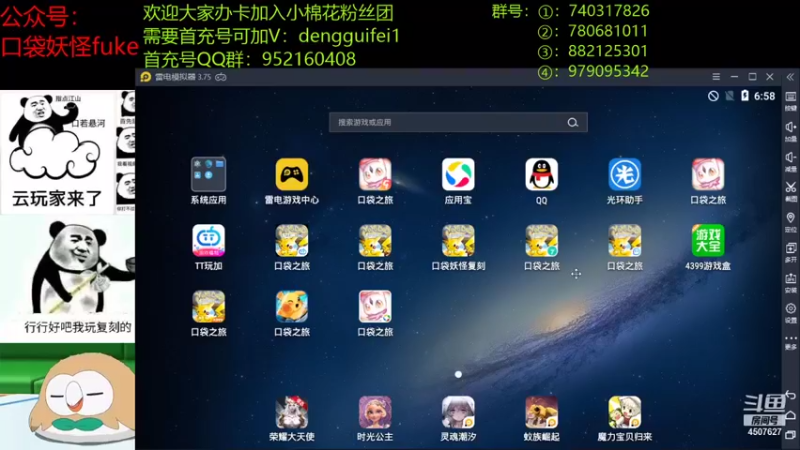The width and height of the screenshot is (800, 450).
Task: Launch 口袋之旅 directly right of TT玩加
Action: pos(291,240)
